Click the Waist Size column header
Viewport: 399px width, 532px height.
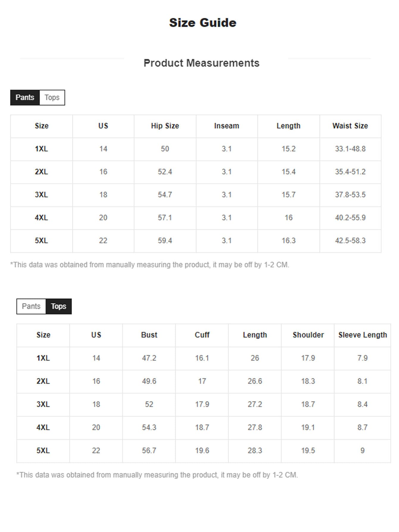pos(350,126)
